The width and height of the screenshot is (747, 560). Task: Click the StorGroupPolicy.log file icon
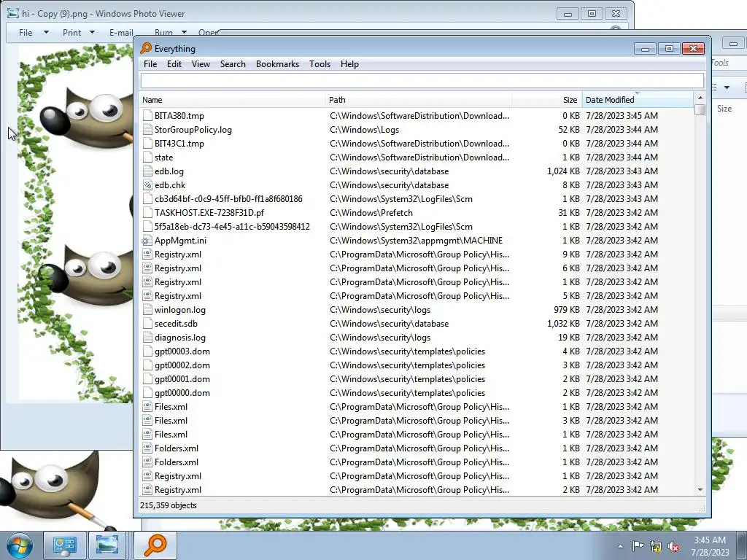tap(147, 130)
